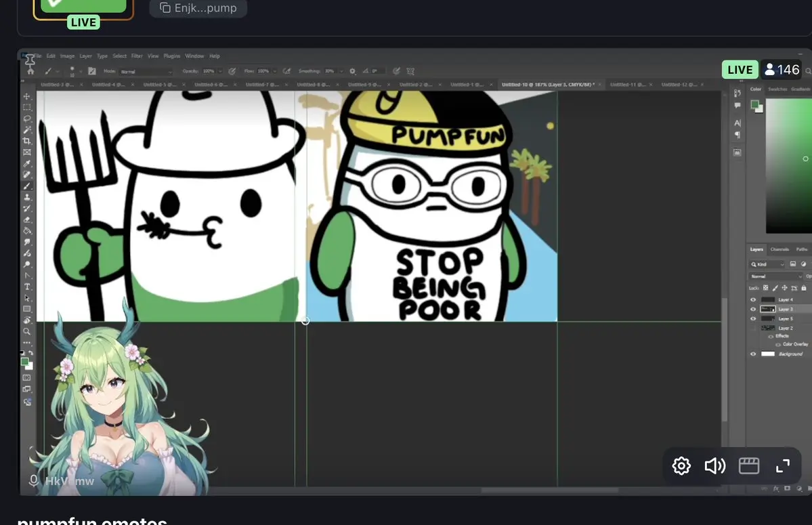Image resolution: width=812 pixels, height=525 pixels.
Task: Toggle pressure for size icon
Action: coord(396,71)
